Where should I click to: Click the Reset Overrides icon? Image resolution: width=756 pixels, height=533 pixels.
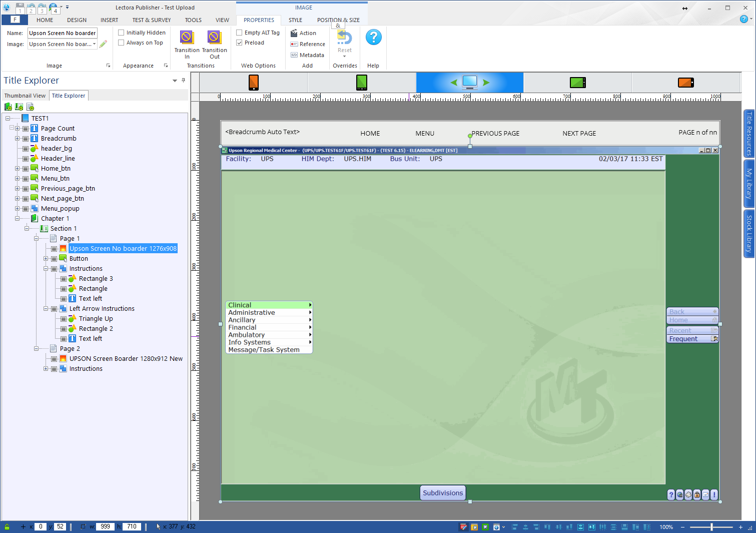coord(344,38)
